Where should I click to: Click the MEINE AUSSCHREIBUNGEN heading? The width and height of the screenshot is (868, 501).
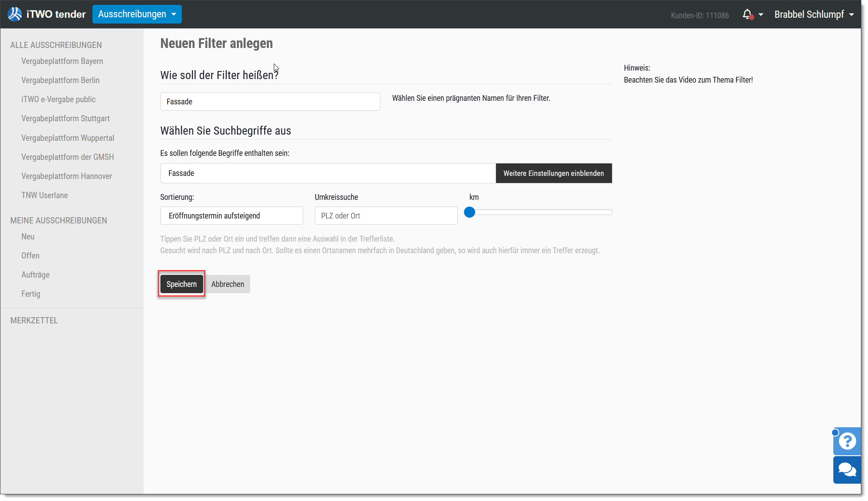tap(59, 221)
